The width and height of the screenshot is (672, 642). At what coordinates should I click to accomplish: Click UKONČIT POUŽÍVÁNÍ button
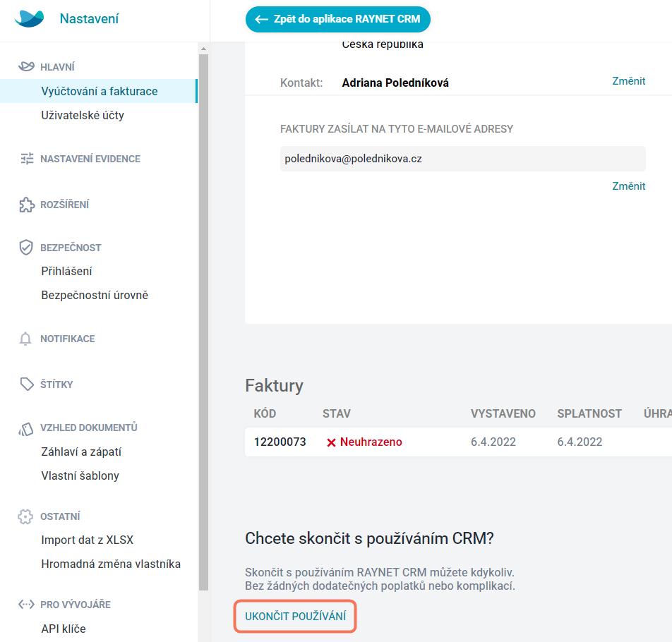(x=295, y=617)
